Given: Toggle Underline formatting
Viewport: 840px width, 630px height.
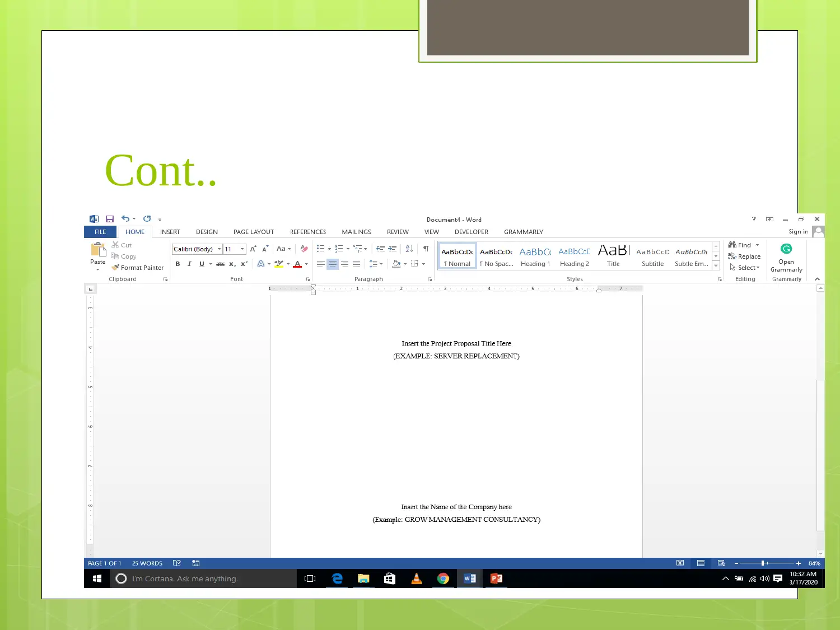Looking at the screenshot, I should coord(202,264).
